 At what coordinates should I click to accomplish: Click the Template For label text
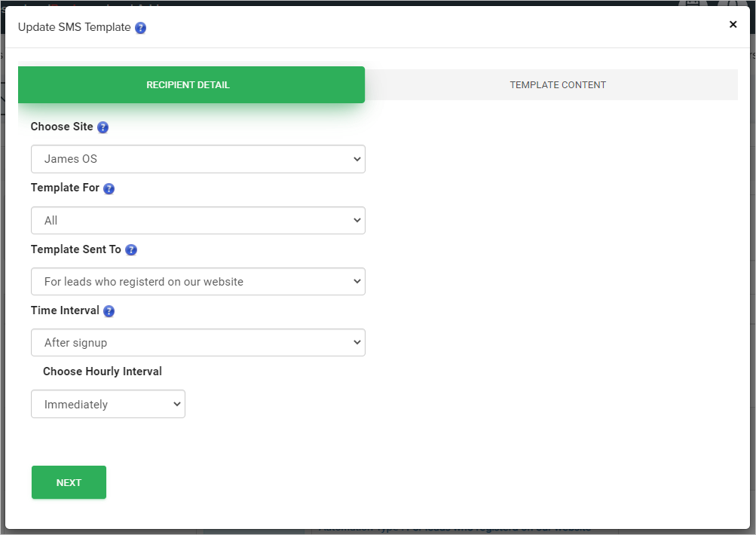(65, 188)
